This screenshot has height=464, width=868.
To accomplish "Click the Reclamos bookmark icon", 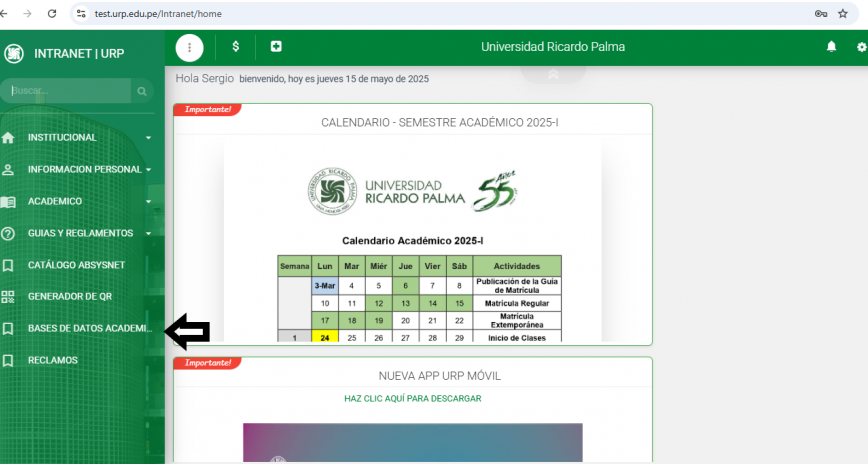I will pyautogui.click(x=8, y=360).
